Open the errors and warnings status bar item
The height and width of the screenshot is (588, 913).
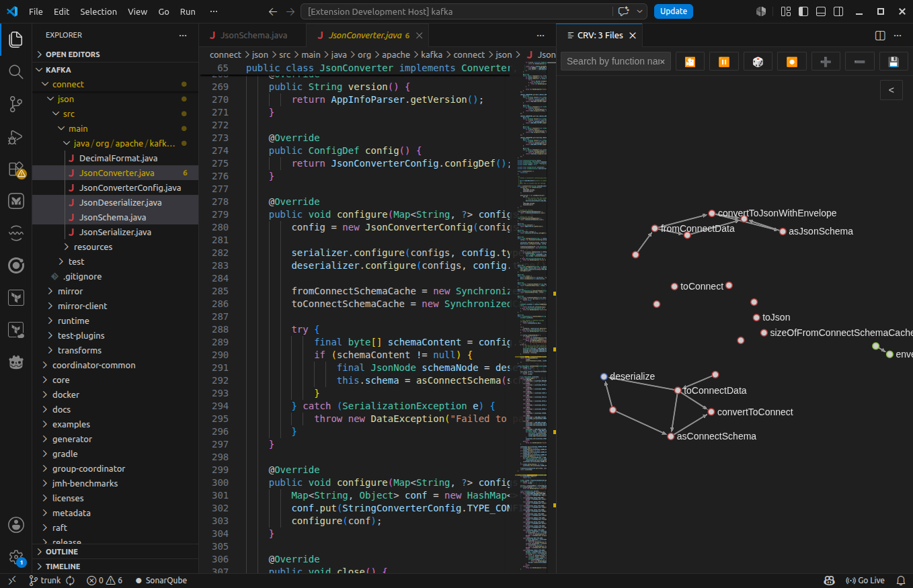click(105, 581)
